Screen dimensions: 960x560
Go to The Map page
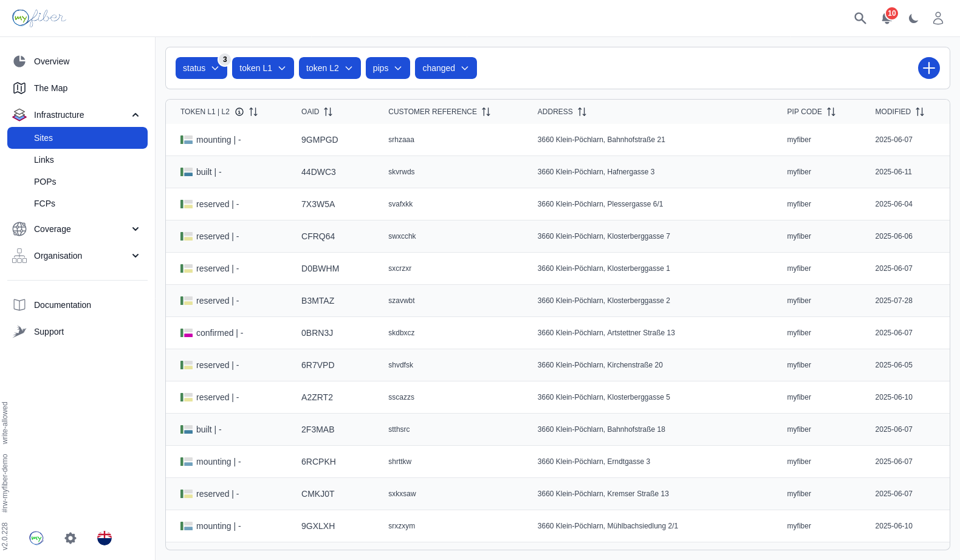pos(50,88)
